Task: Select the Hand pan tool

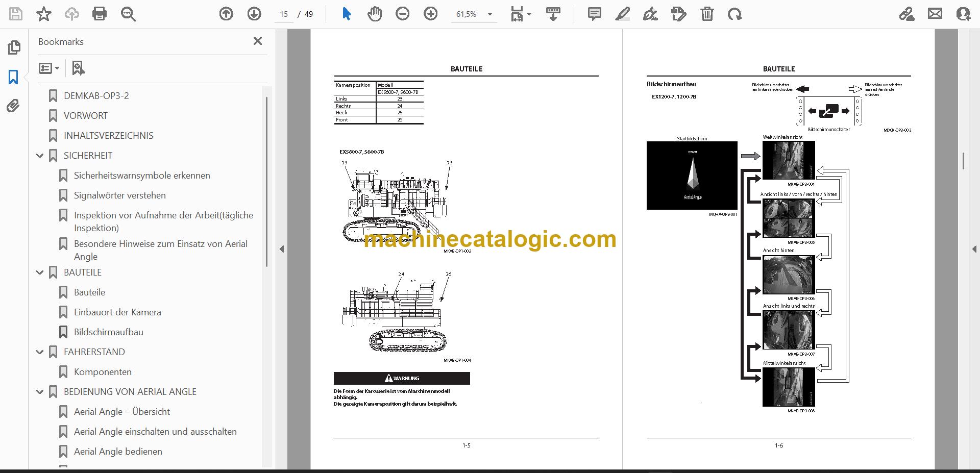Action: [375, 14]
